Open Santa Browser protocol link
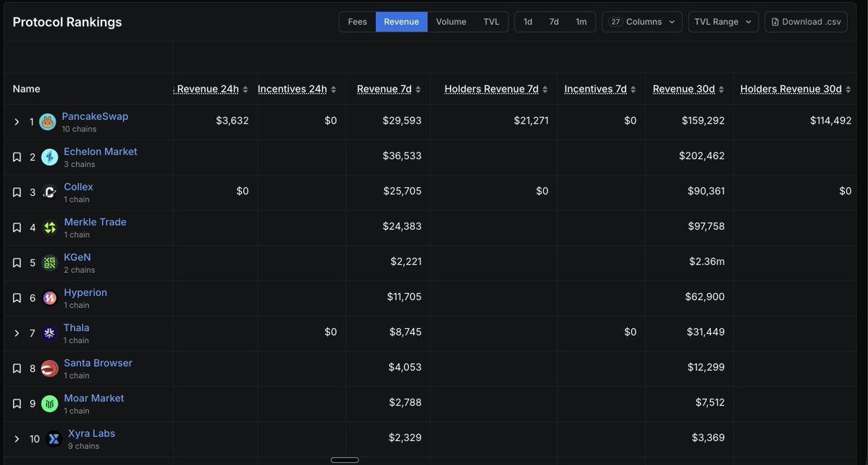Viewport: 868px width, 465px height. (x=98, y=363)
